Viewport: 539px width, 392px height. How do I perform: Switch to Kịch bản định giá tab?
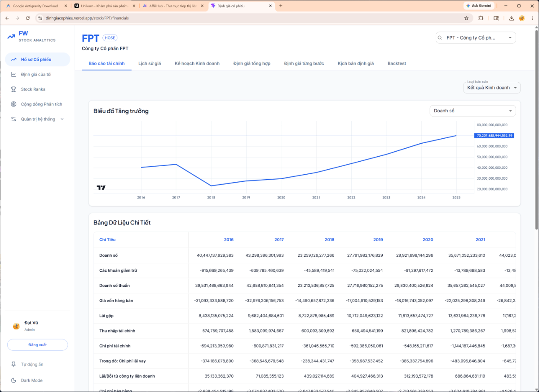356,63
